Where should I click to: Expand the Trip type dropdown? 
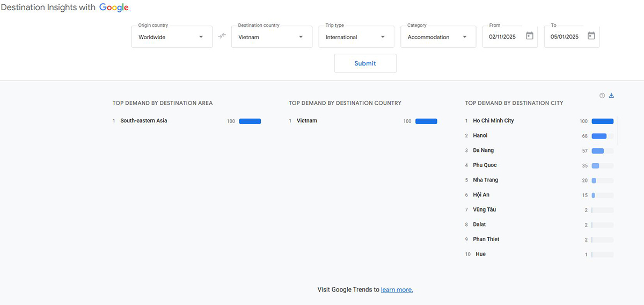pyautogui.click(x=355, y=37)
